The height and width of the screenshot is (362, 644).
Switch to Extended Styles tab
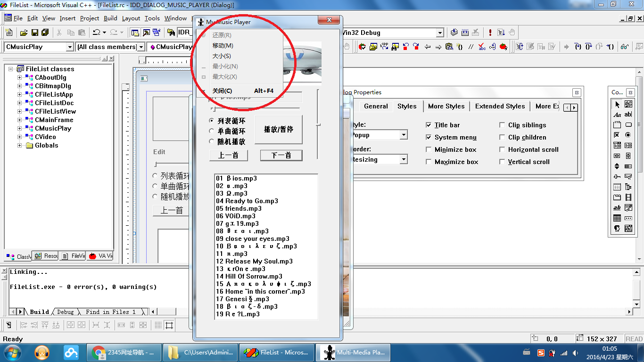[x=500, y=106]
